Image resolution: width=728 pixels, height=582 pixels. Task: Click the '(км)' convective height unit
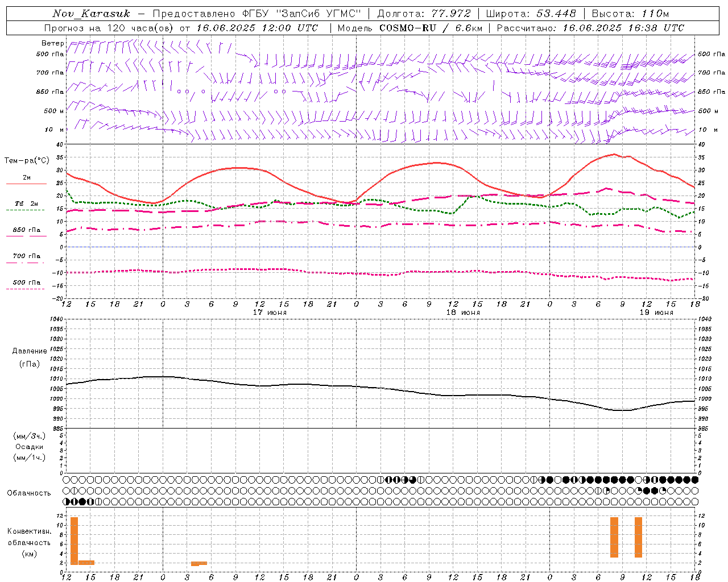[x=30, y=554]
